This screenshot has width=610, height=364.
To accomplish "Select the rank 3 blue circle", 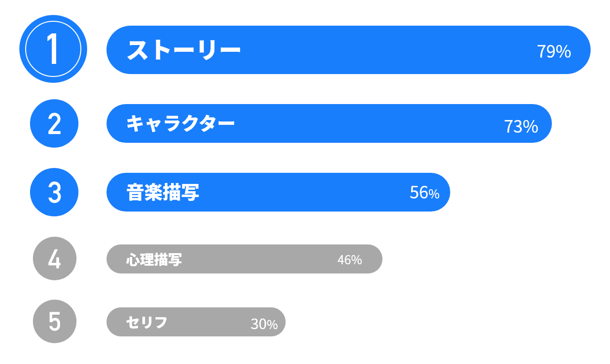I will [54, 192].
